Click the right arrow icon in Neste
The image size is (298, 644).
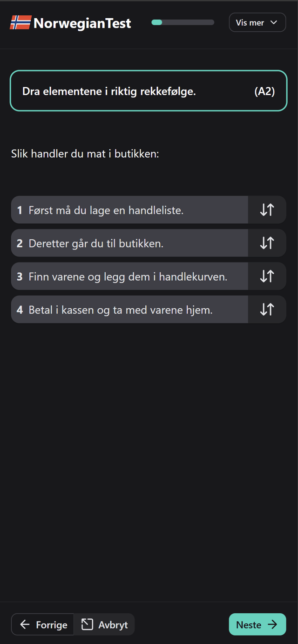click(x=272, y=624)
